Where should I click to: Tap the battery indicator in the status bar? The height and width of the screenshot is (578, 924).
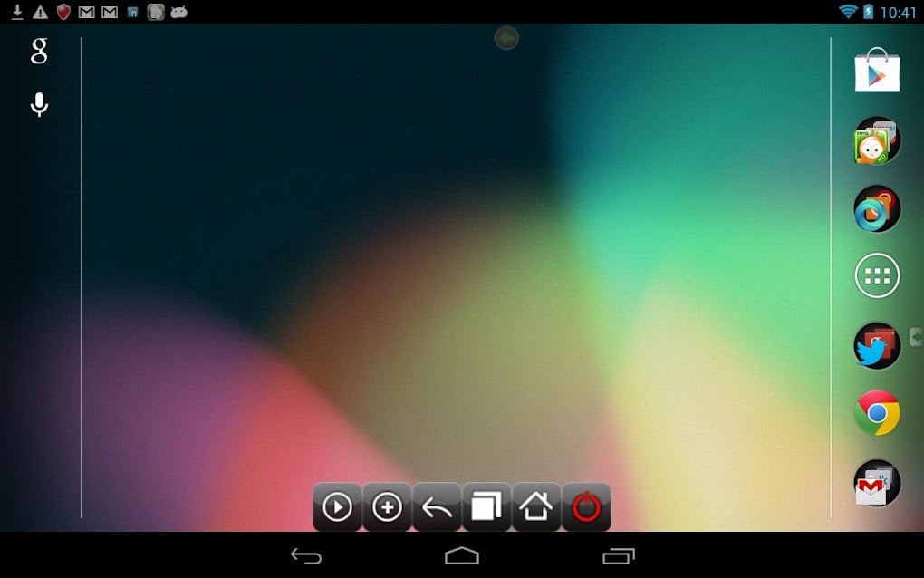868,12
